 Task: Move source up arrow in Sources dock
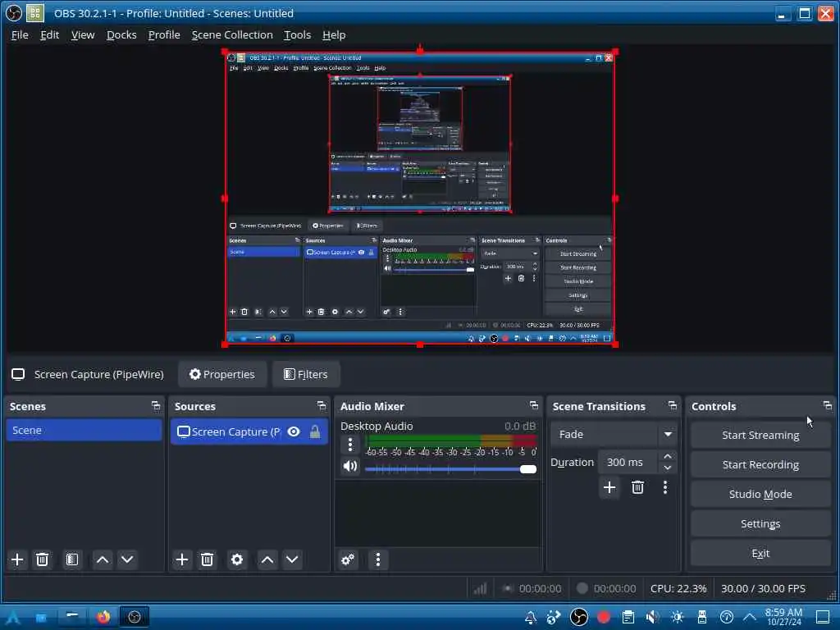pos(267,559)
